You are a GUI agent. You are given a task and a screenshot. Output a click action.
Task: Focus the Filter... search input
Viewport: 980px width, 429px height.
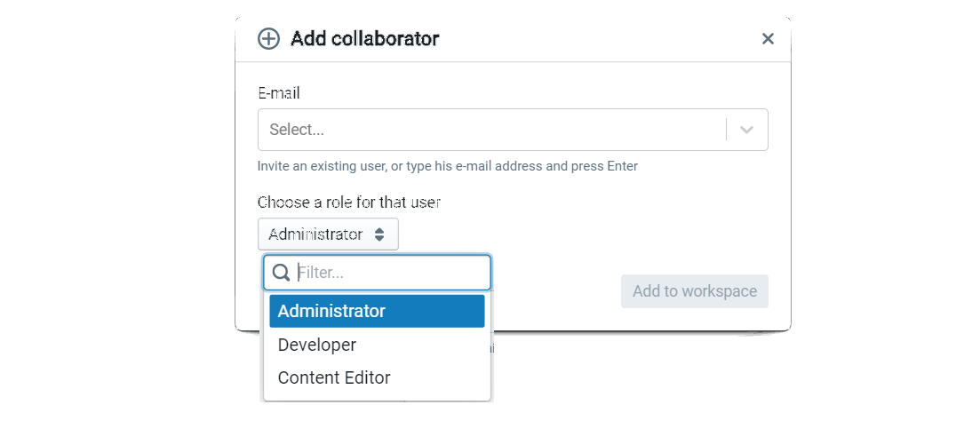[x=389, y=273]
